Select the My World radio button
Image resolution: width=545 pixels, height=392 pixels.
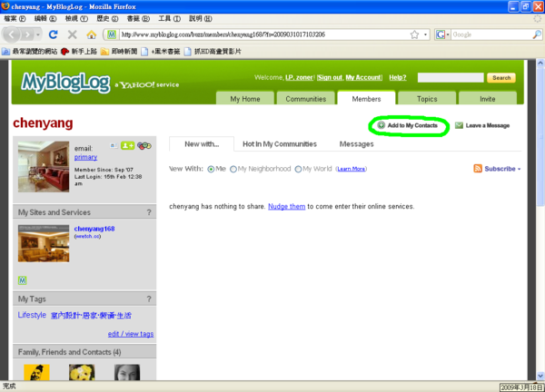(x=298, y=169)
